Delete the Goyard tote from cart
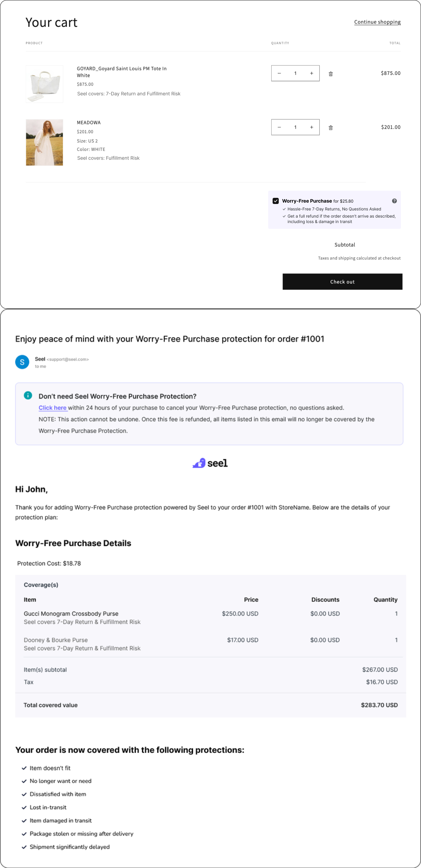421x868 pixels. tap(330, 74)
